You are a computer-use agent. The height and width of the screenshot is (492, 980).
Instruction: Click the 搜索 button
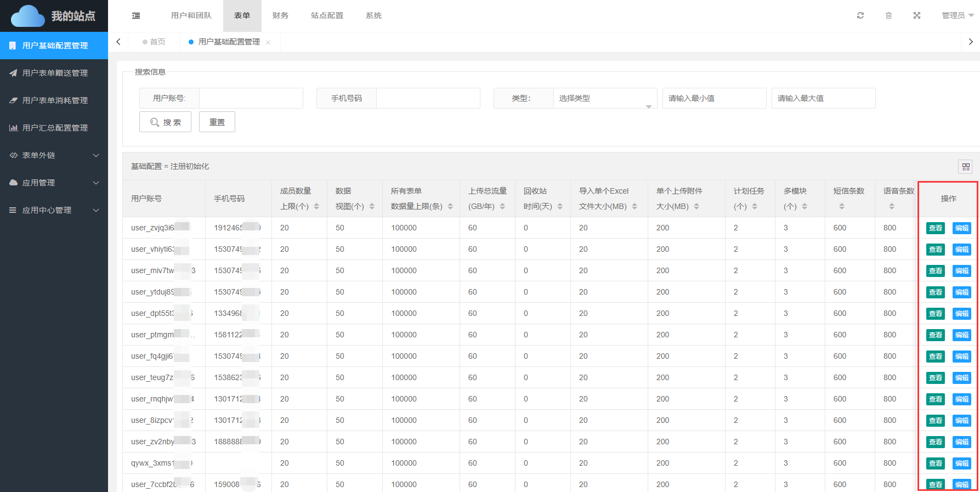[165, 122]
